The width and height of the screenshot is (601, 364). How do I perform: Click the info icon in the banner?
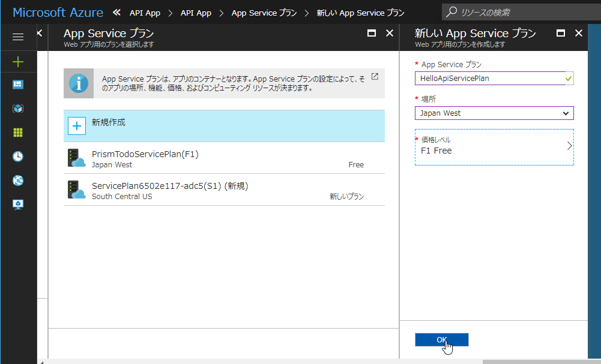[x=79, y=83]
